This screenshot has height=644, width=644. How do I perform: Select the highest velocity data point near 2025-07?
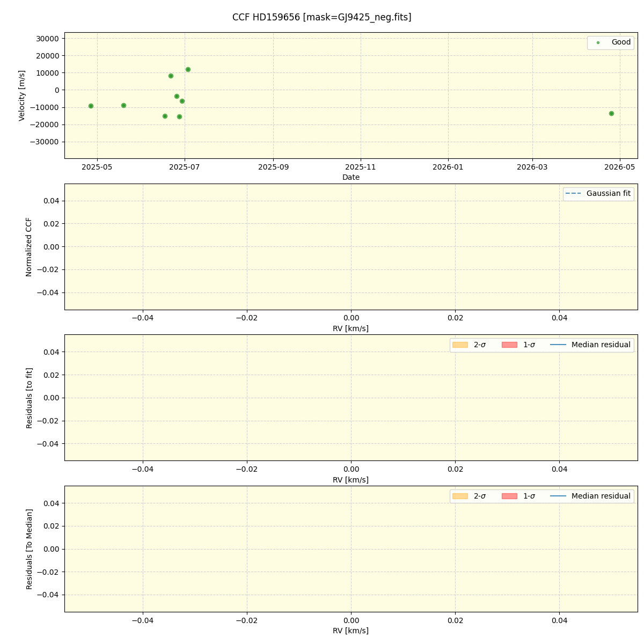click(188, 69)
